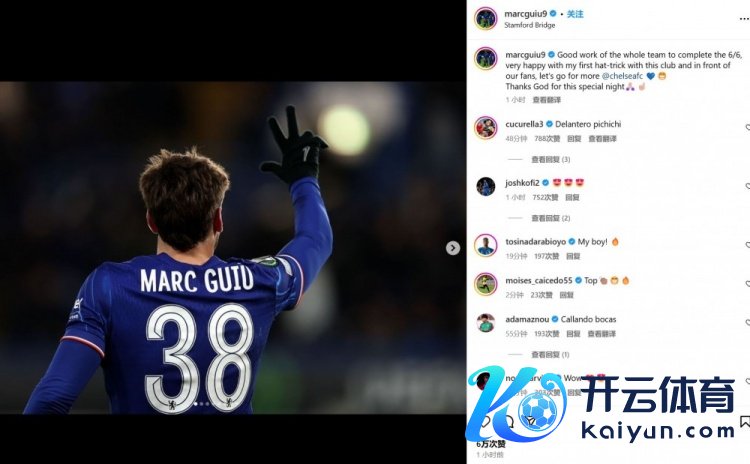The width and height of the screenshot is (750, 464).
Task: Open adamaznou profile picture
Action: [485, 323]
